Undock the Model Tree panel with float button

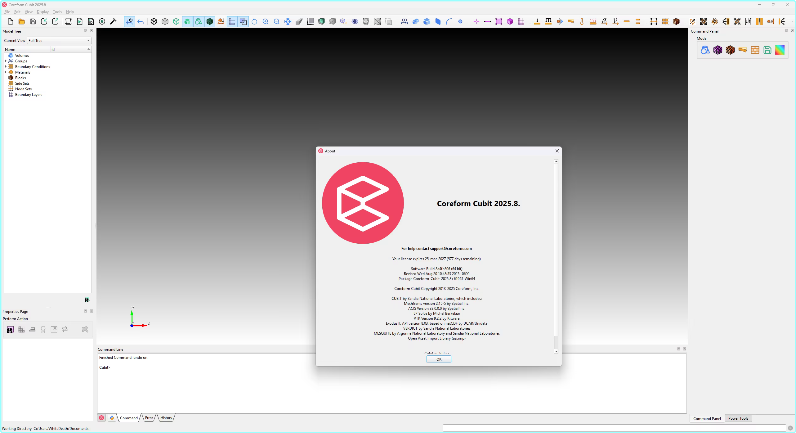[85, 31]
